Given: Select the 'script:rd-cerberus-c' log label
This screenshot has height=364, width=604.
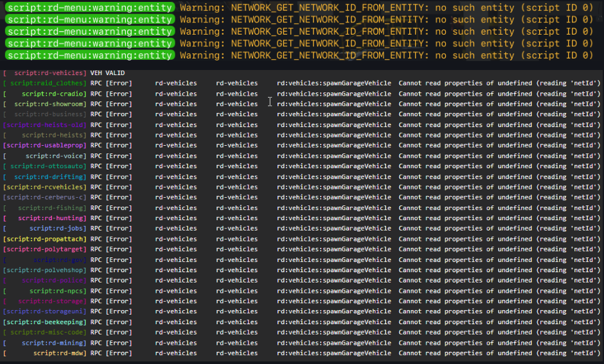Looking at the screenshot, I should coord(45,197).
